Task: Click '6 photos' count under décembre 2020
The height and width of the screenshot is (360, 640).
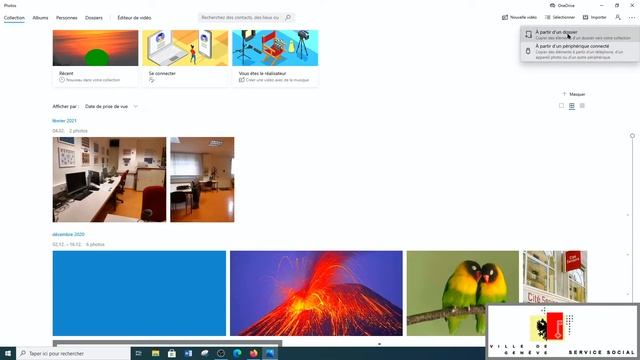Action: click(x=95, y=244)
